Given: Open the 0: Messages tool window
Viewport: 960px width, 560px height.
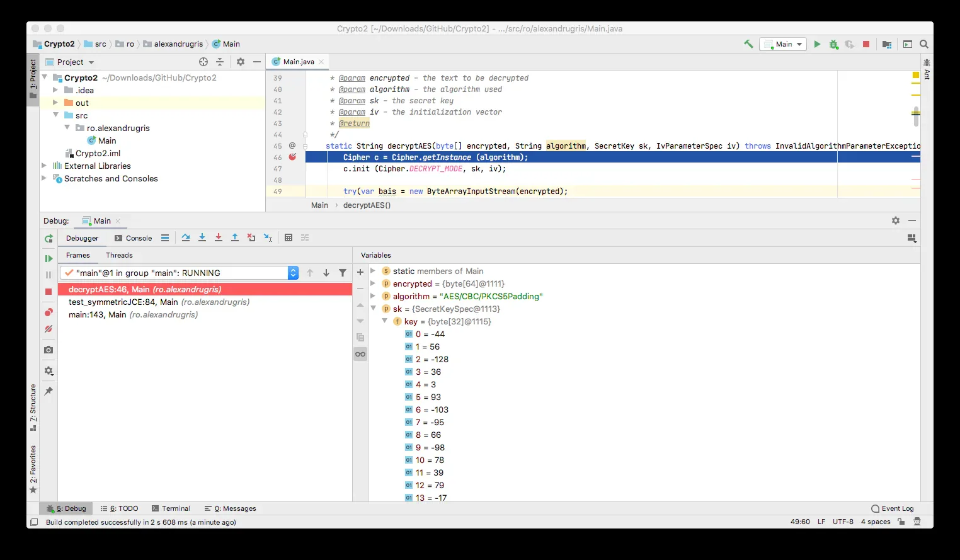Looking at the screenshot, I should coord(231,508).
